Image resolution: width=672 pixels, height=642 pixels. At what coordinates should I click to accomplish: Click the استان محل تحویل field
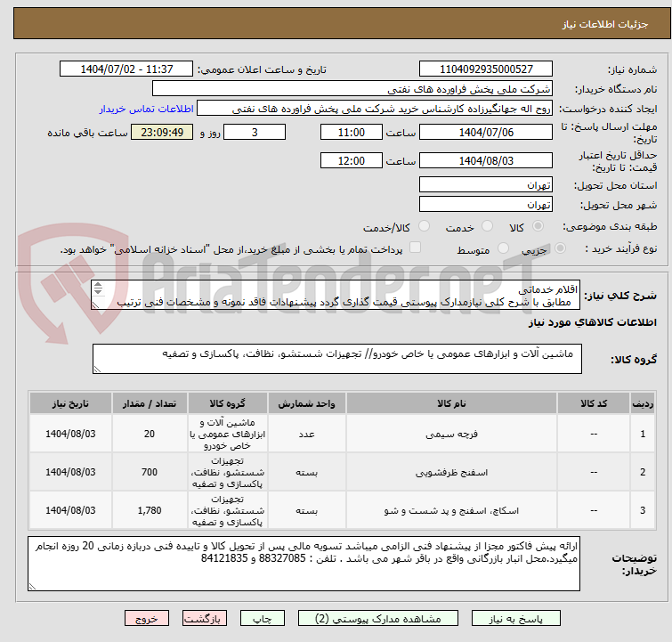pos(486,185)
